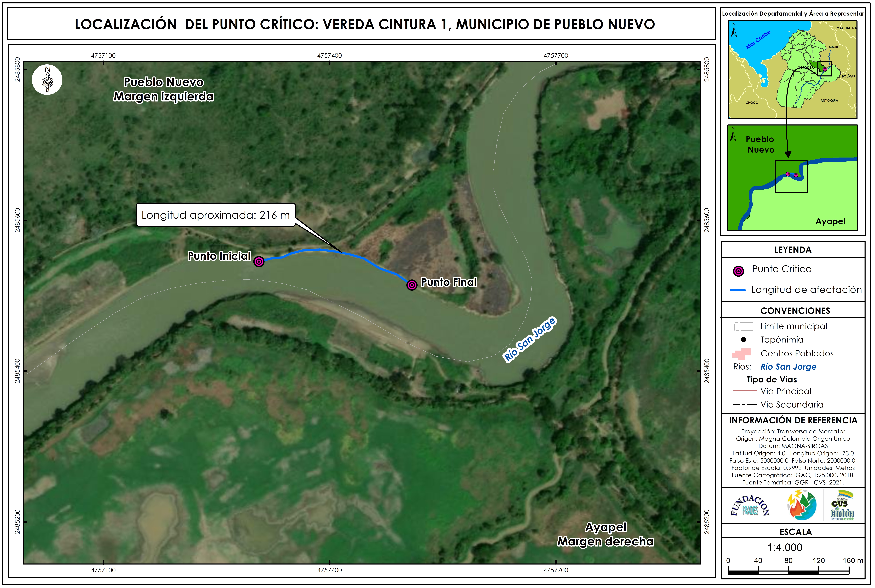The width and height of the screenshot is (875, 588).
Task: Click the 'SUCRE' label in the inset
Action: click(834, 47)
